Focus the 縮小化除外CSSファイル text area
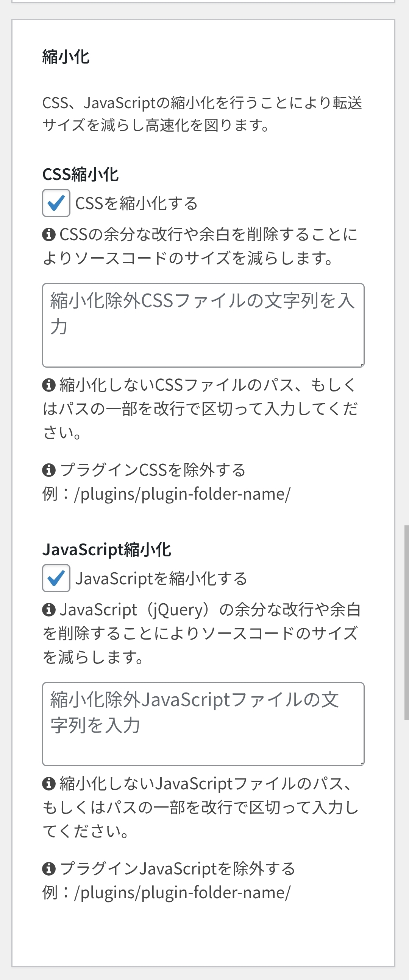 coord(203,325)
